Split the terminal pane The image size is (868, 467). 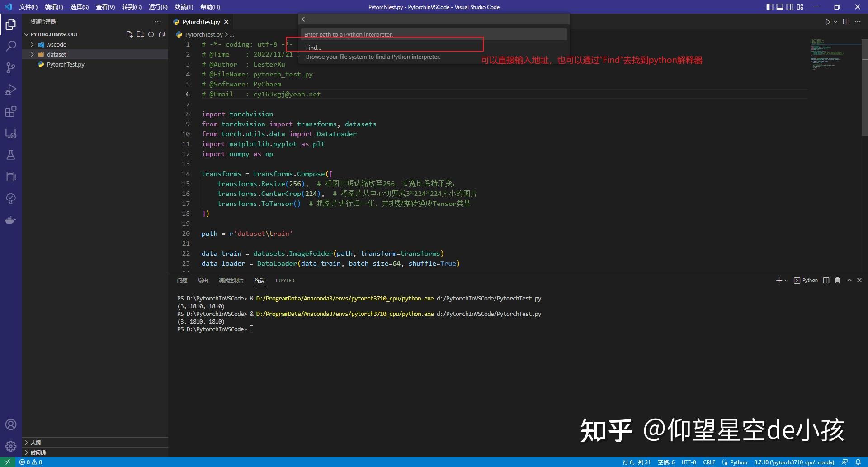tap(826, 281)
